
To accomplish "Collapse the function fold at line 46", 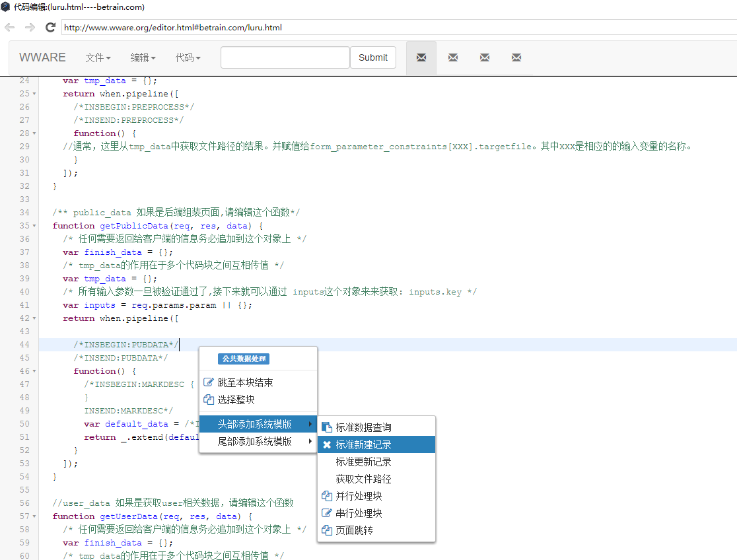I will coord(34,371).
